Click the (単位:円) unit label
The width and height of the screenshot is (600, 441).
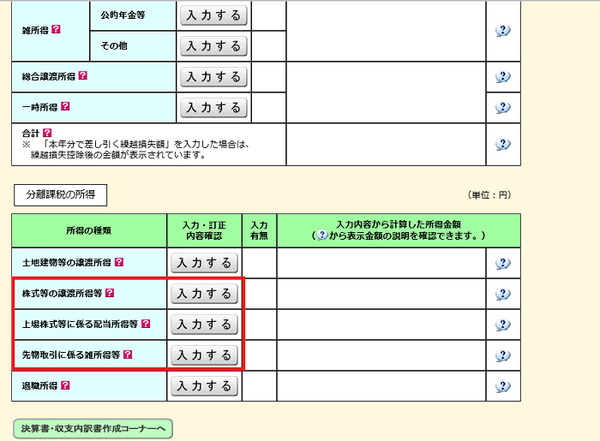pyautogui.click(x=489, y=195)
